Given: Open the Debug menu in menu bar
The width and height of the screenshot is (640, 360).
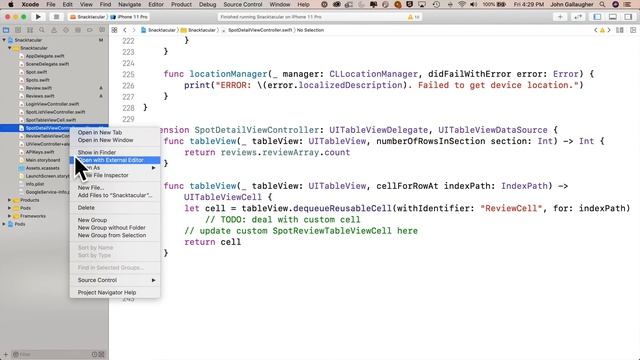Looking at the screenshot, I should pyautogui.click(x=207, y=4).
